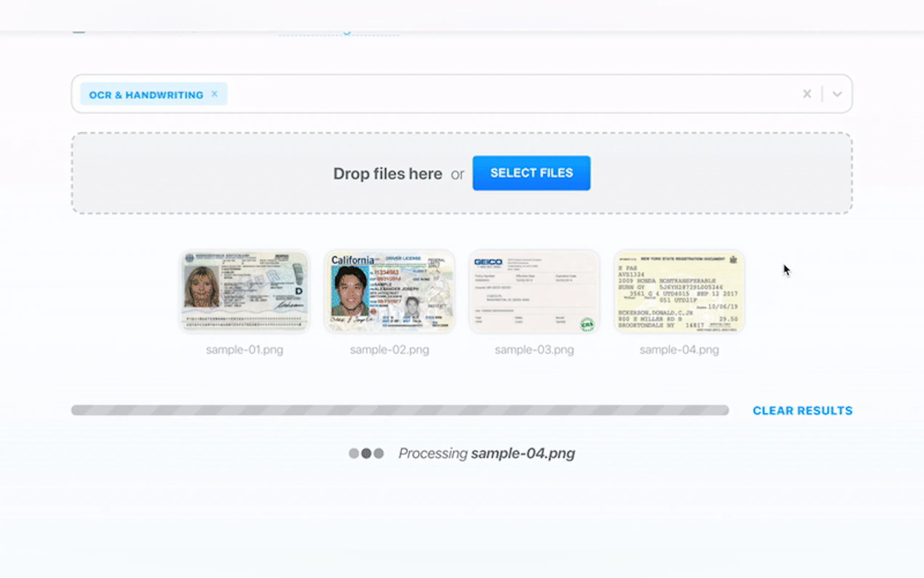Click the first gray processing status dot

pyautogui.click(x=353, y=453)
